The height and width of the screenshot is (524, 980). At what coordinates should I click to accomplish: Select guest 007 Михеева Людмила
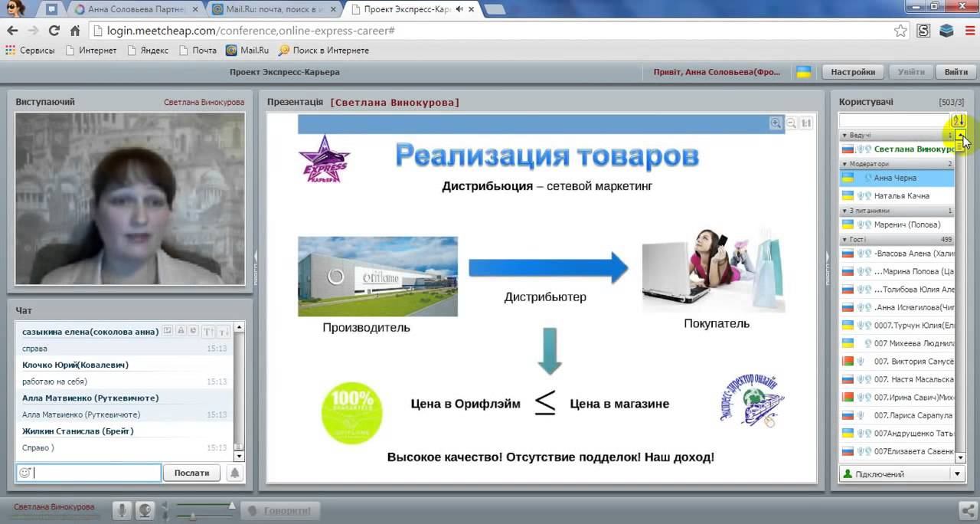(897, 343)
